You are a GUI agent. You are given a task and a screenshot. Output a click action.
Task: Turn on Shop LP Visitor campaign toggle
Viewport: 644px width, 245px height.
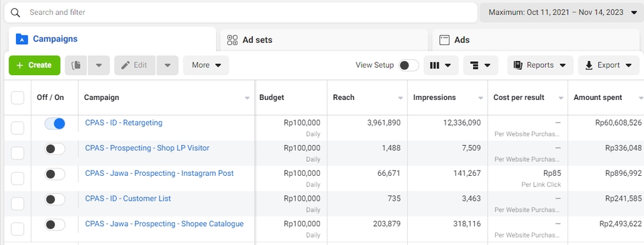[x=54, y=149]
